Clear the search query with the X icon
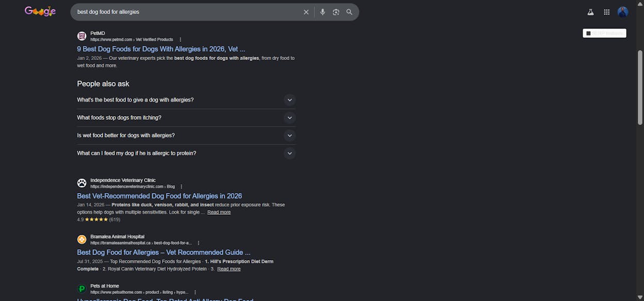 [306, 12]
